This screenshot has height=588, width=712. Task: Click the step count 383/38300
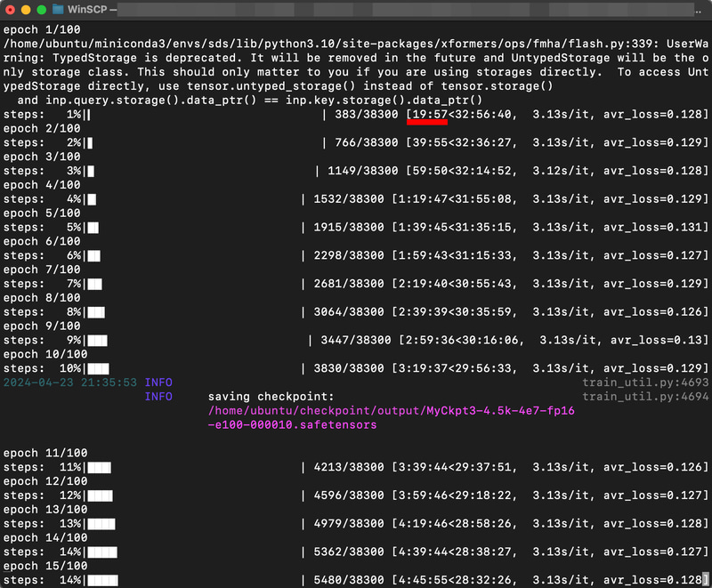click(367, 115)
